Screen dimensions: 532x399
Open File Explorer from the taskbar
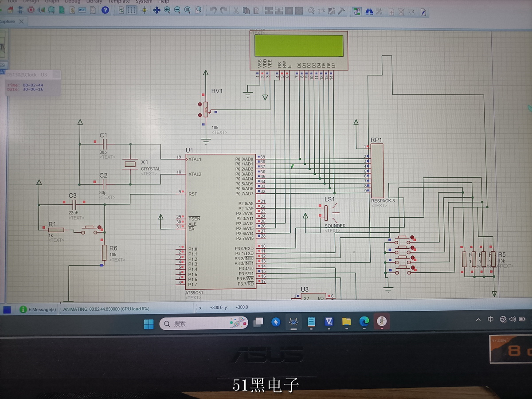tap(346, 322)
